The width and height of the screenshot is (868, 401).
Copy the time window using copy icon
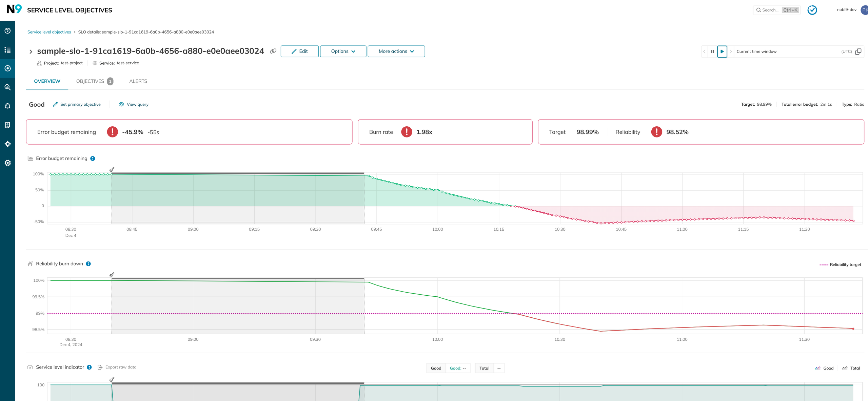tap(858, 51)
